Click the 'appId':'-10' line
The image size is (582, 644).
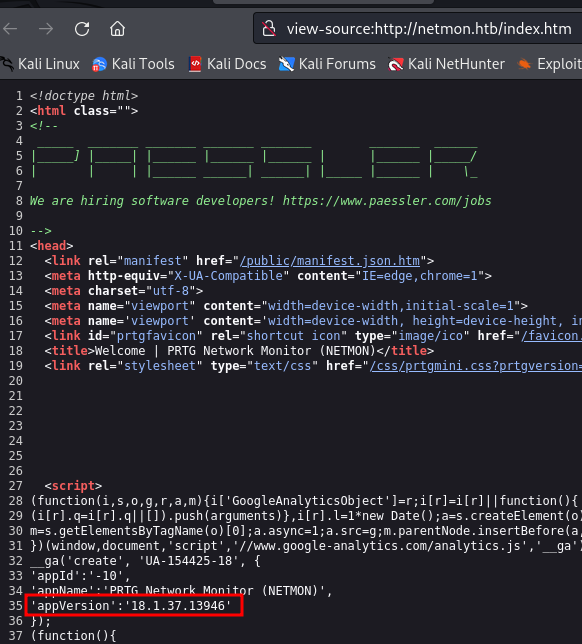pos(80,576)
